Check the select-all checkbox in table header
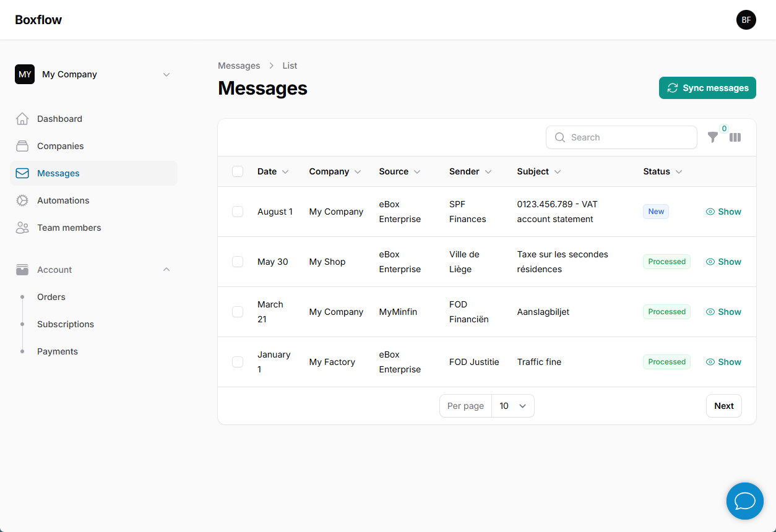 (x=238, y=171)
